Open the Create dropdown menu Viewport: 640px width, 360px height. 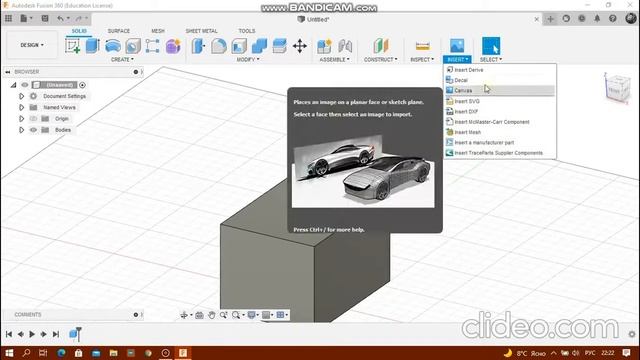(122, 60)
